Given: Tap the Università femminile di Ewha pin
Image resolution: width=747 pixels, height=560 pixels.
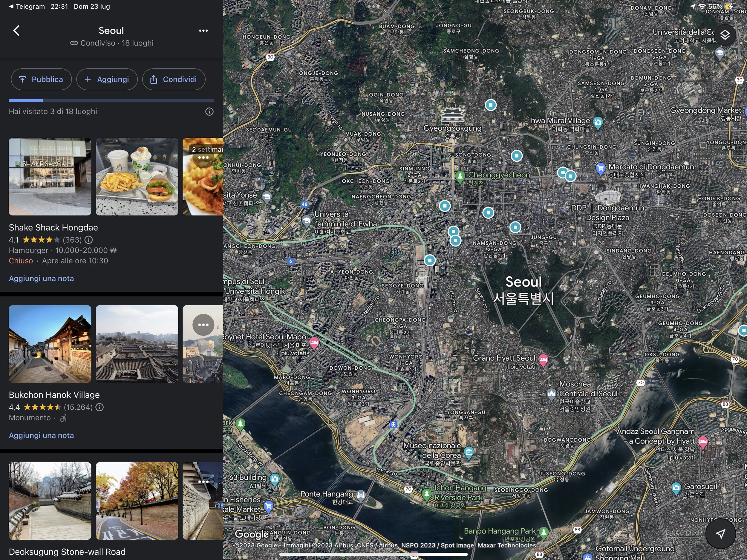Looking at the screenshot, I should click(306, 221).
